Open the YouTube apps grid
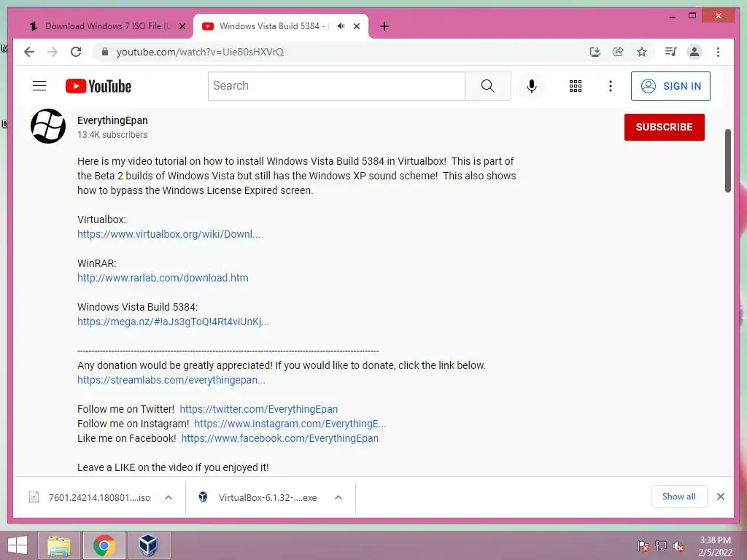Screen dimensions: 747x560 (x=576, y=86)
